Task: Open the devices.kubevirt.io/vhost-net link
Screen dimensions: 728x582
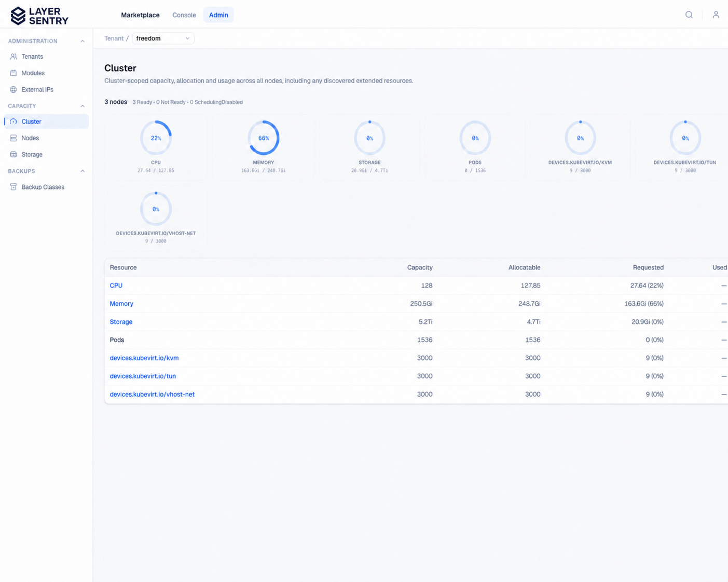Action: click(x=152, y=395)
